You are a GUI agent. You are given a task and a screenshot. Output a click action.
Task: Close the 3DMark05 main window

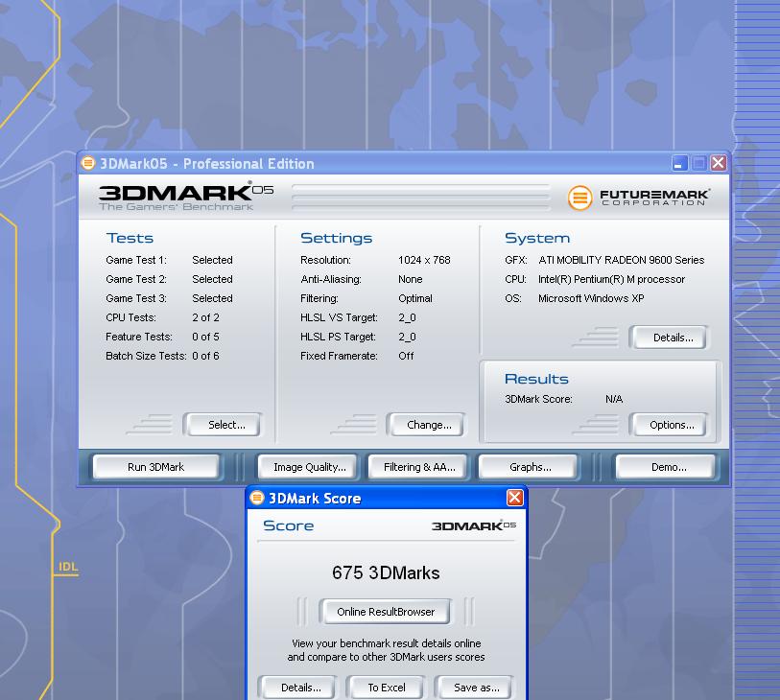[x=719, y=163]
